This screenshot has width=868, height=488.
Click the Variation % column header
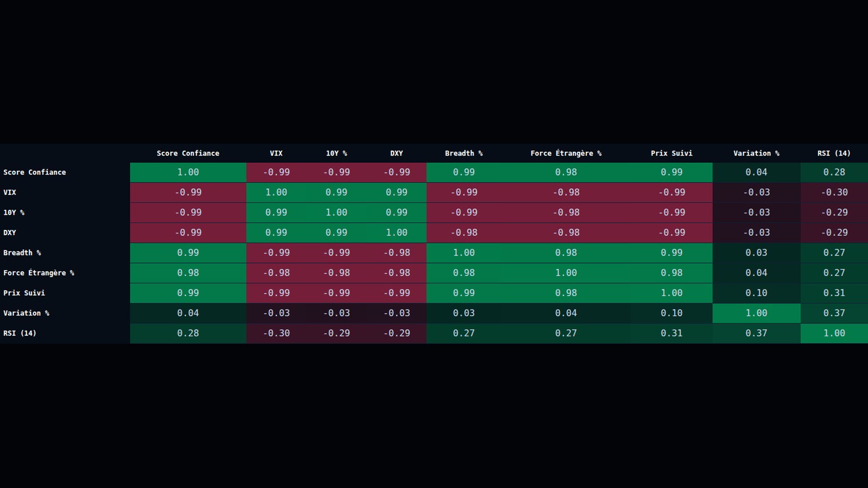click(756, 153)
